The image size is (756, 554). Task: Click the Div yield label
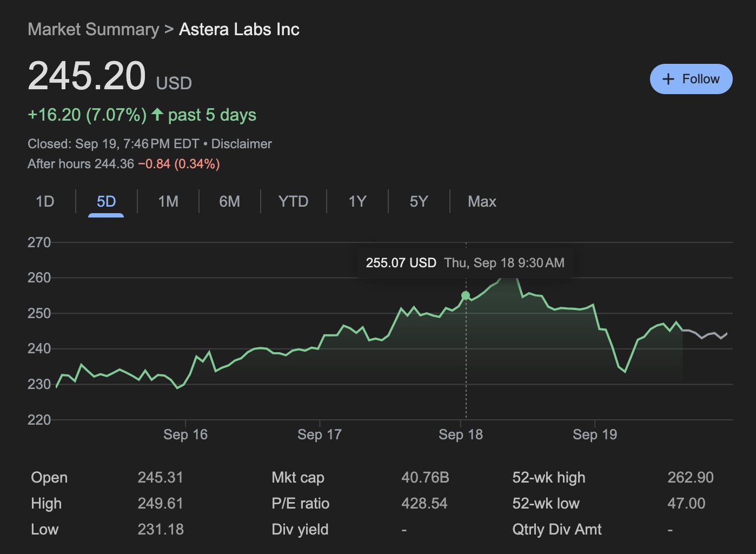click(300, 530)
